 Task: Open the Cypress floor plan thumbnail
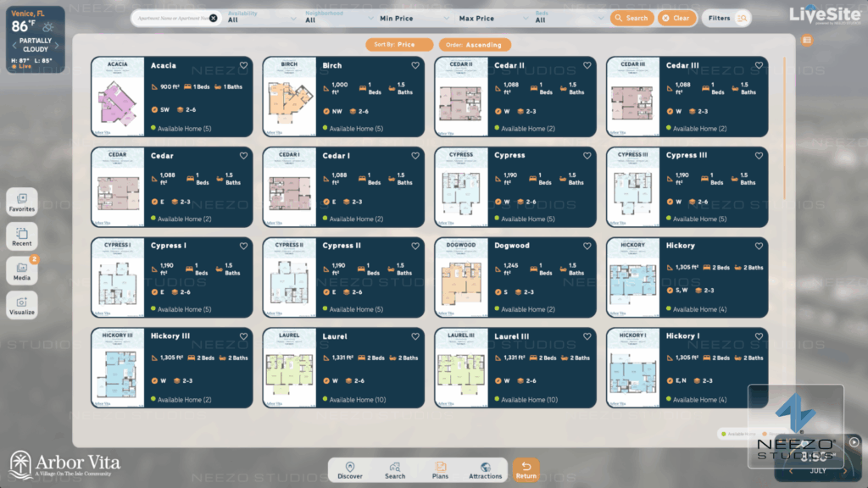[x=461, y=187]
